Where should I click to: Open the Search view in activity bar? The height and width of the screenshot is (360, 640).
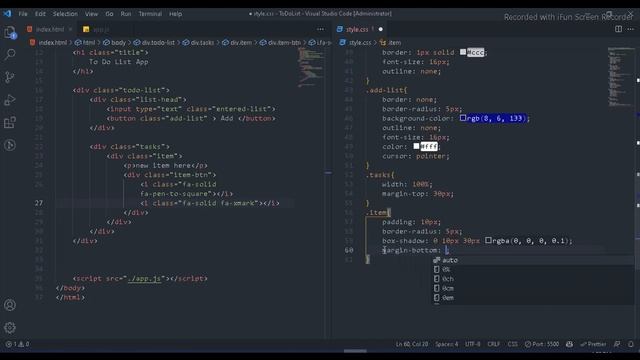(x=10, y=54)
